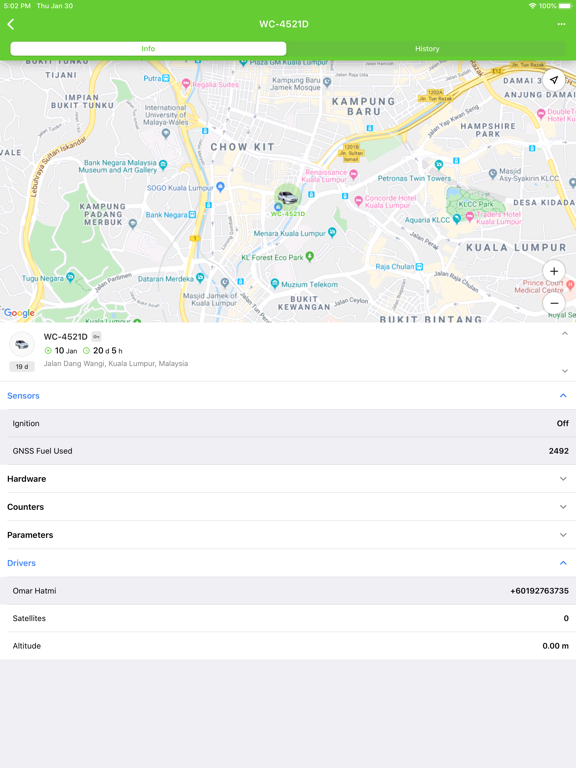Tap the Bank Negara station icon
The image size is (576, 768).
coord(192,215)
